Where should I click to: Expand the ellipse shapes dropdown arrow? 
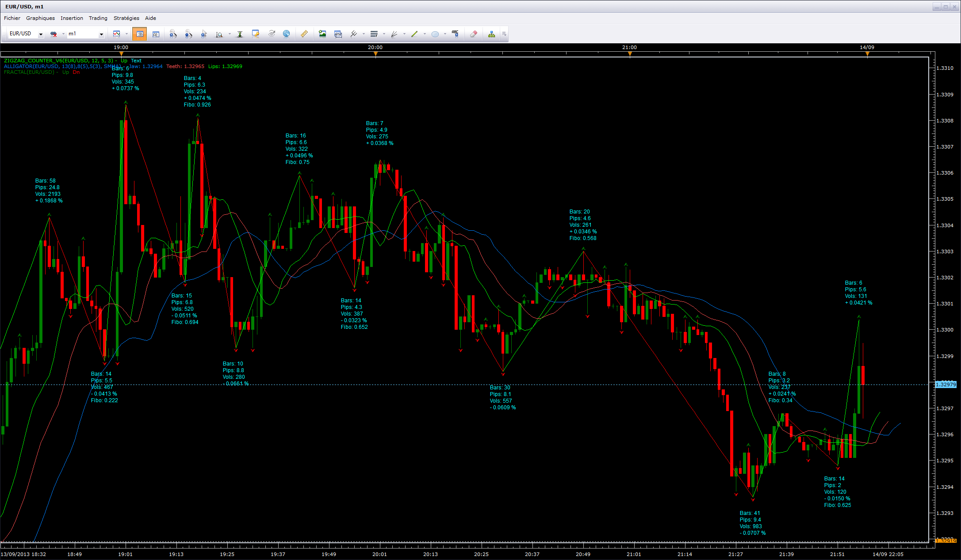point(445,34)
